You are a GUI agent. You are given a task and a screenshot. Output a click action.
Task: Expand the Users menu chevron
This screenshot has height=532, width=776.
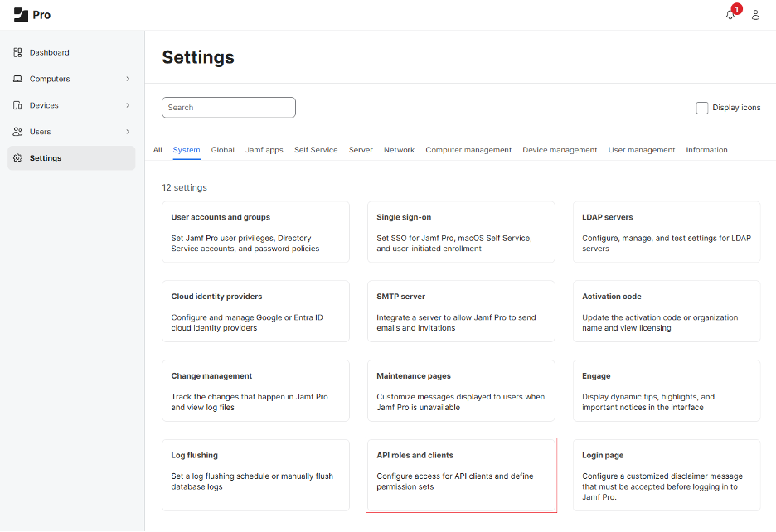tap(128, 132)
